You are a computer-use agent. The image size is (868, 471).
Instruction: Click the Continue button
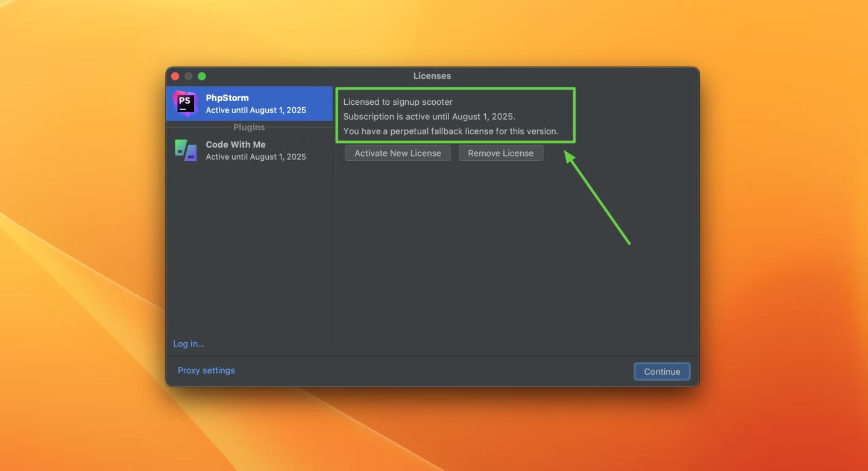(x=662, y=372)
